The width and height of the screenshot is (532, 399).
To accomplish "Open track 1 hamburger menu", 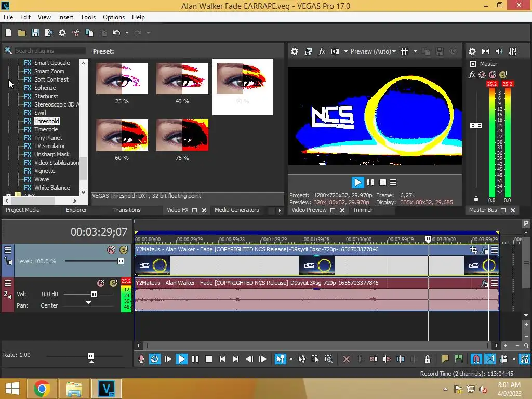I will [x=7, y=250].
